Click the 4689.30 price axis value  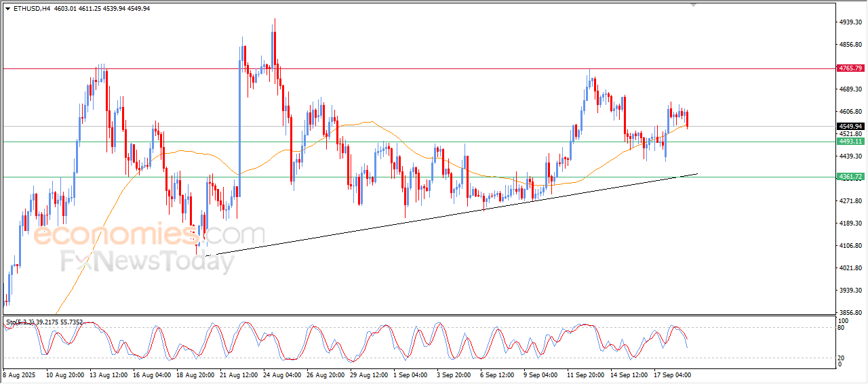tap(850, 89)
